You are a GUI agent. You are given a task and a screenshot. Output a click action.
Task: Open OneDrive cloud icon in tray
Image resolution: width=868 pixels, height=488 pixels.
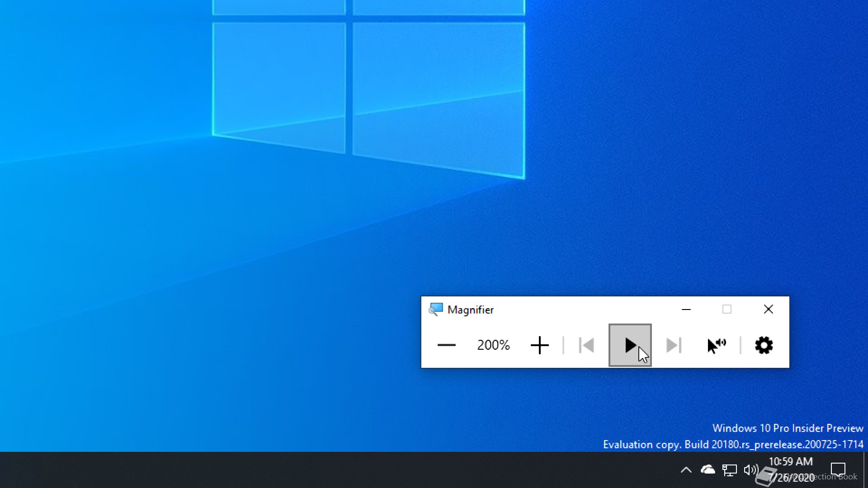(x=708, y=470)
